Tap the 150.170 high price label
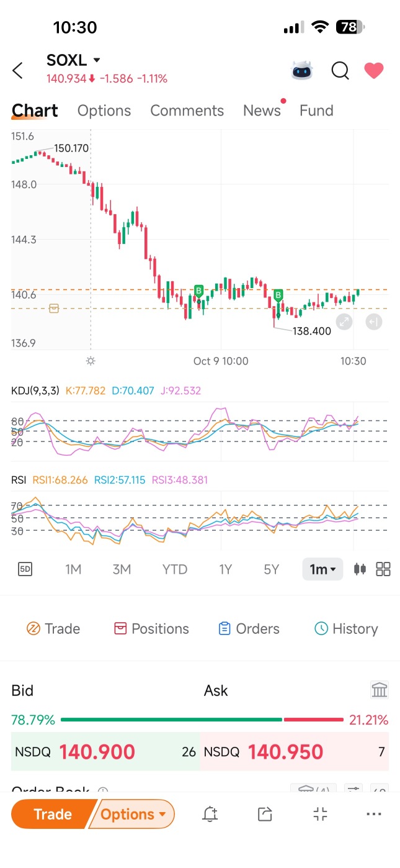400x868 pixels. click(x=71, y=148)
